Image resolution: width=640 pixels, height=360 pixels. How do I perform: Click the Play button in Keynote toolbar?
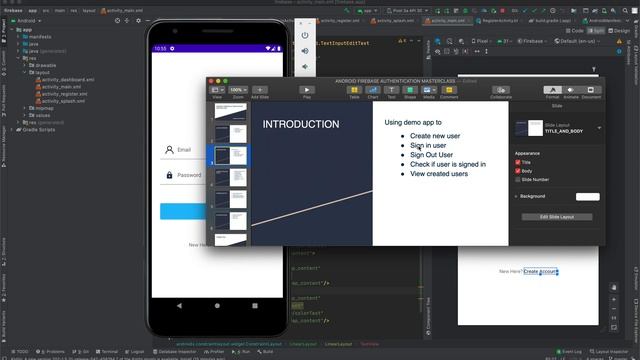[307, 90]
